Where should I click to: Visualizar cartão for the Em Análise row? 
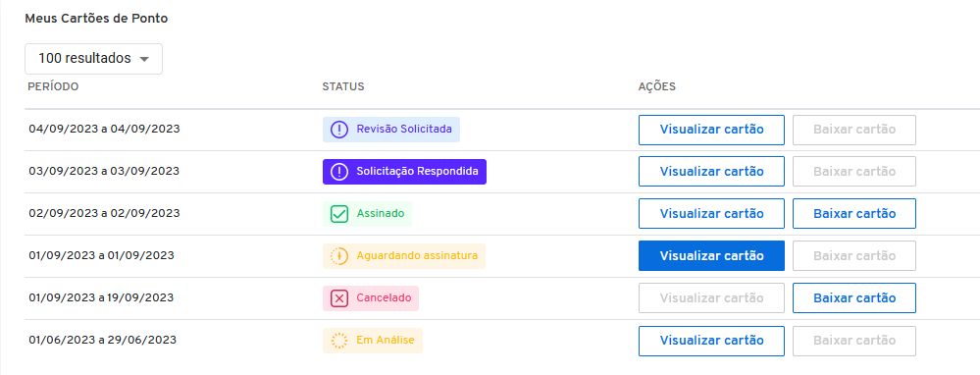coord(711,341)
